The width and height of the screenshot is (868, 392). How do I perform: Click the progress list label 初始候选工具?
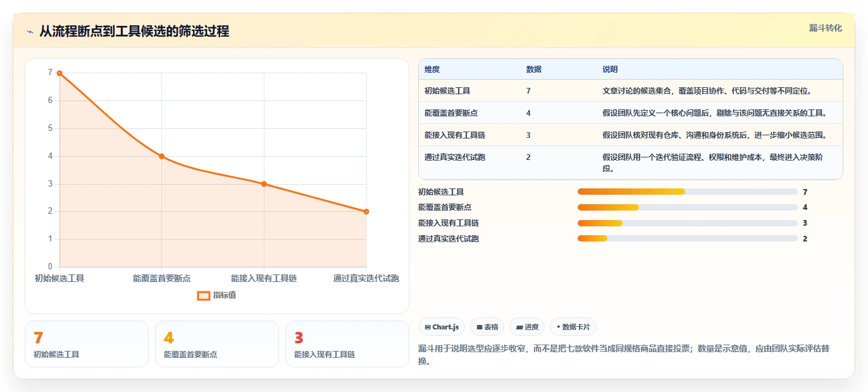(x=441, y=192)
